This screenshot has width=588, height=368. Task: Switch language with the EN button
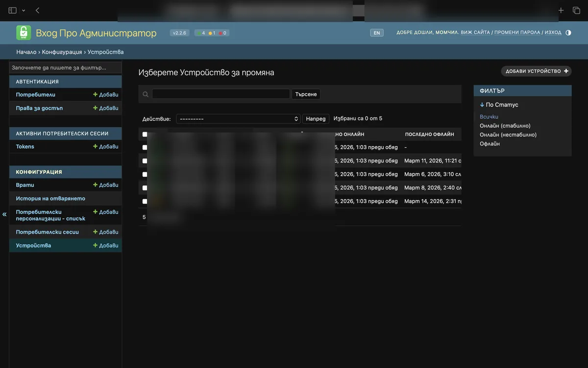[376, 33]
